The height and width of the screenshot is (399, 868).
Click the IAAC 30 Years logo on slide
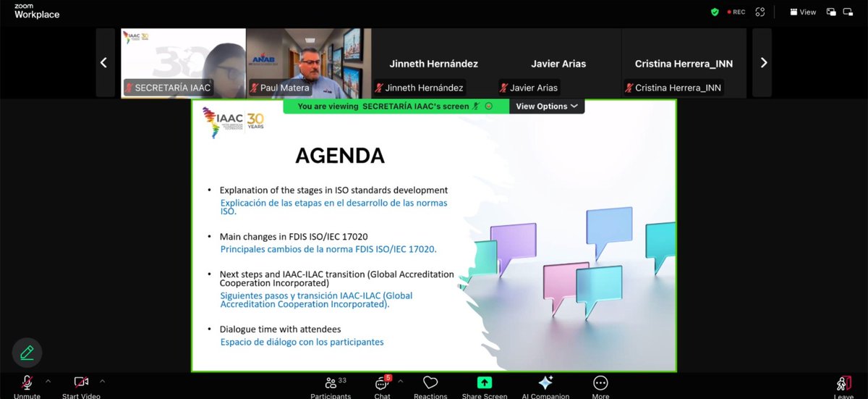click(x=234, y=121)
